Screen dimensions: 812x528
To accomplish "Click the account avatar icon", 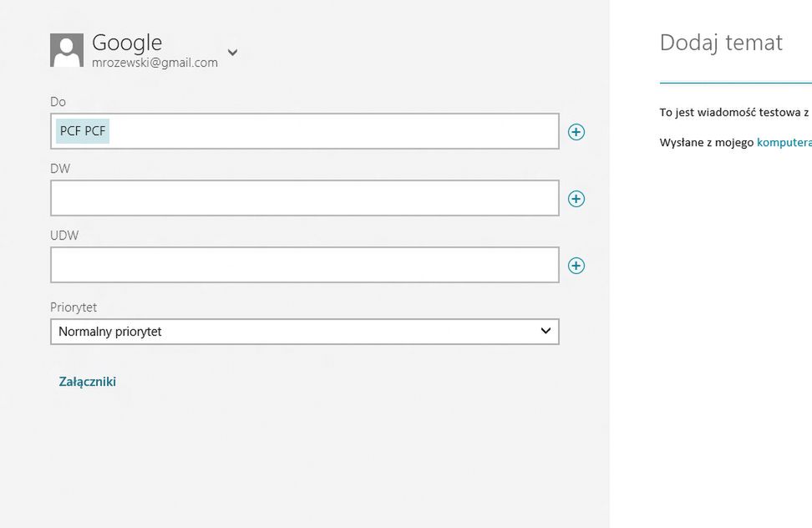I will (x=67, y=50).
